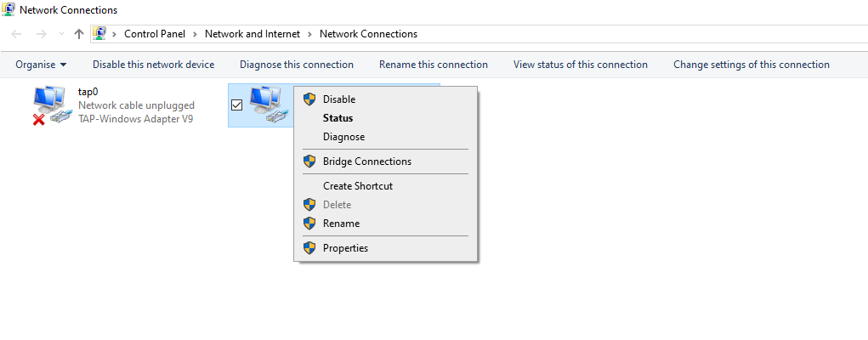Click Change settings of this connection
The height and width of the screenshot is (340, 868).
[x=752, y=65]
